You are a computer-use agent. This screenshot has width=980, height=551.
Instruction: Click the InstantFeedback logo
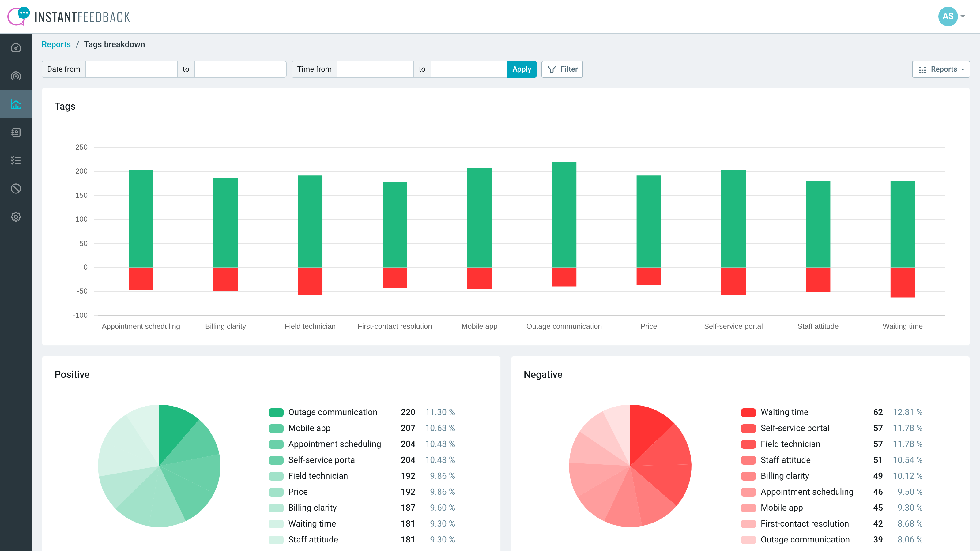(x=69, y=16)
